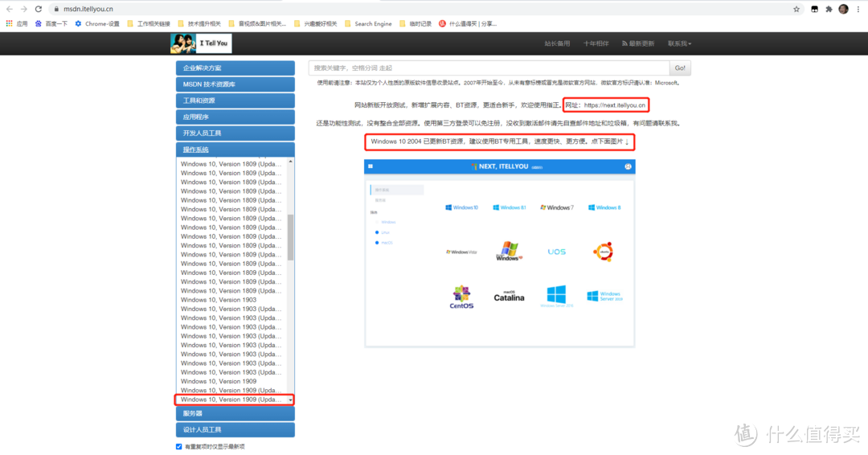The height and width of the screenshot is (455, 868).
Task: Open the extensions puzzle-piece menu
Action: point(829,9)
